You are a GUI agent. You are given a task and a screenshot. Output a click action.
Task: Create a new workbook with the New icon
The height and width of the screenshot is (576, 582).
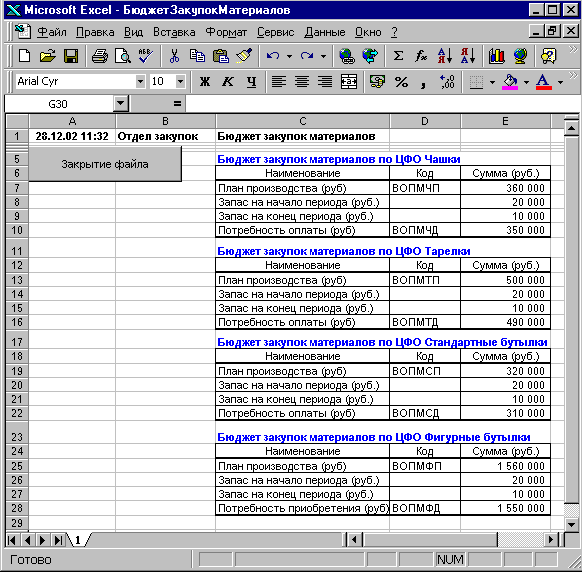pos(24,56)
